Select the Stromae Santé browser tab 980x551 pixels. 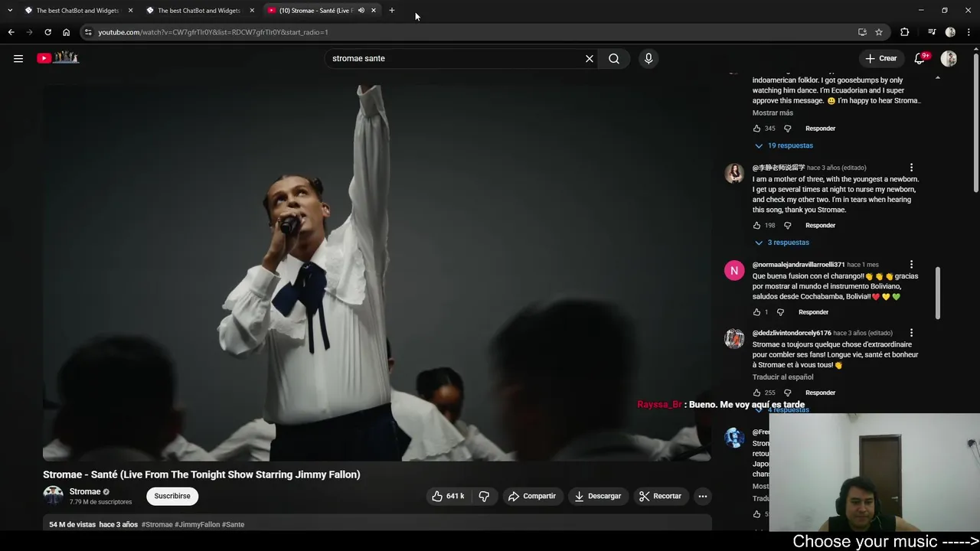pos(315,11)
